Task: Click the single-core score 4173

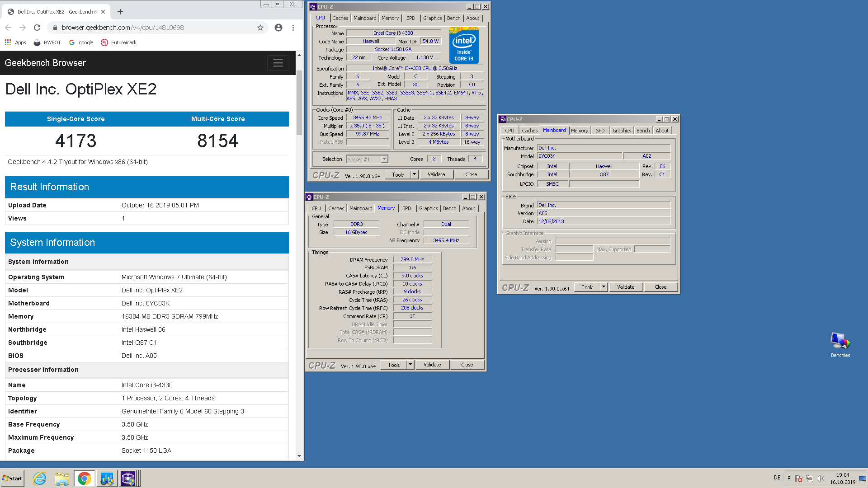Action: (76, 141)
